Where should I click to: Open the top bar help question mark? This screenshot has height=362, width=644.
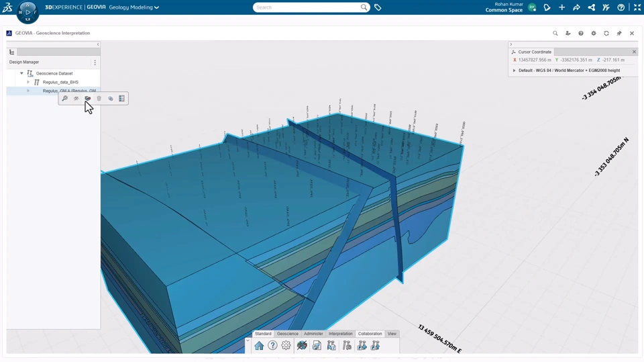(621, 7)
